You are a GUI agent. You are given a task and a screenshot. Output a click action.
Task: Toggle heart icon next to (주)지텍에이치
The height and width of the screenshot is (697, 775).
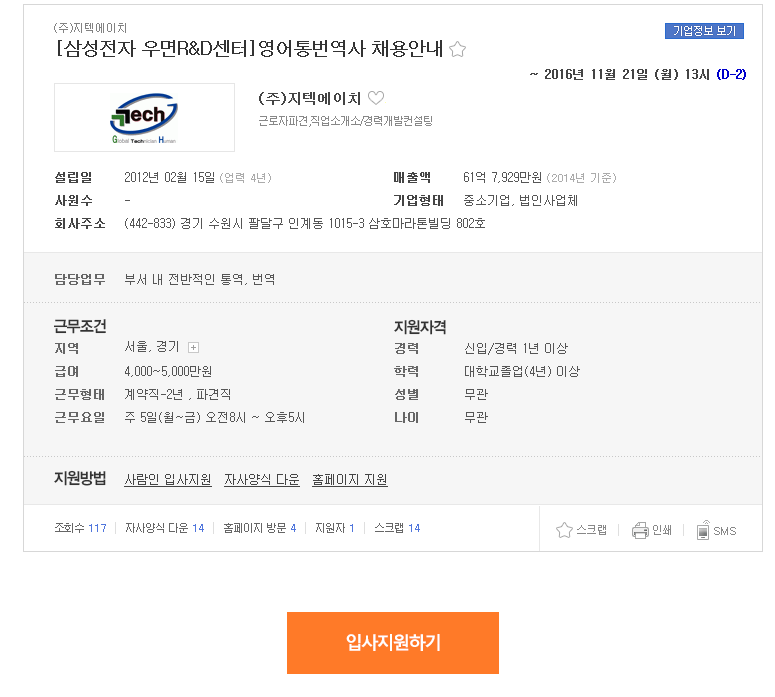point(376,97)
